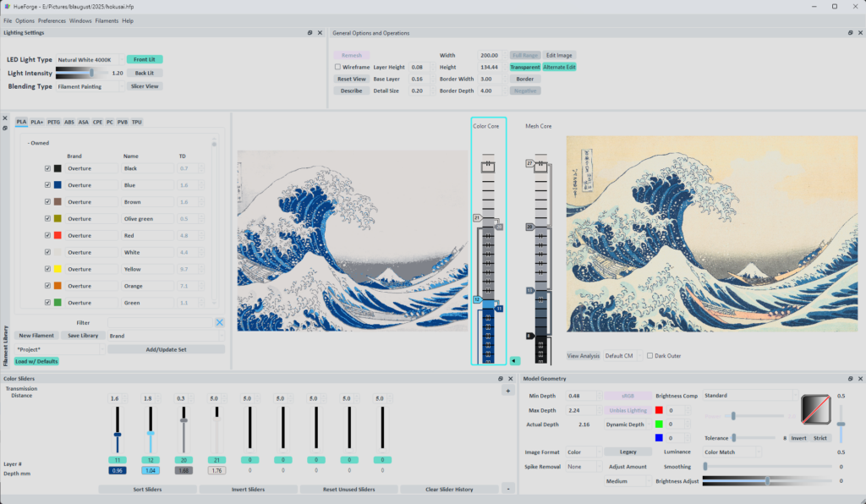Open the Brightness Comp Standard dropdown
The height and width of the screenshot is (504, 866).
point(750,395)
